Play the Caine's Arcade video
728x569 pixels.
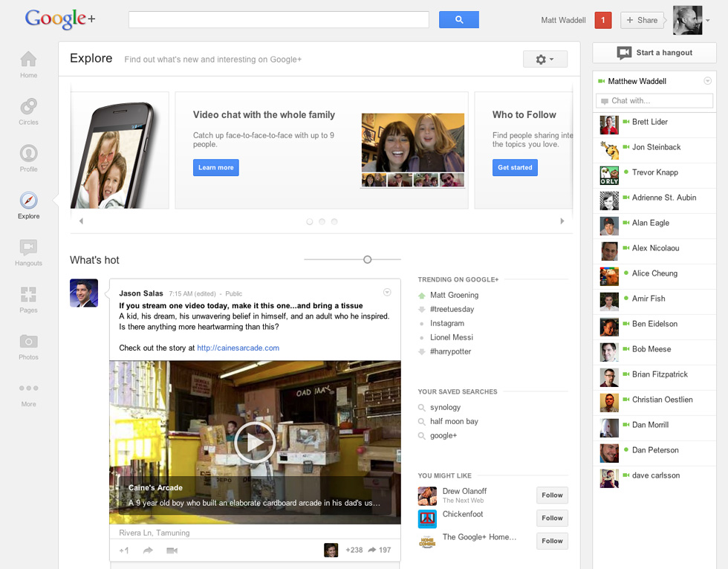tap(255, 443)
